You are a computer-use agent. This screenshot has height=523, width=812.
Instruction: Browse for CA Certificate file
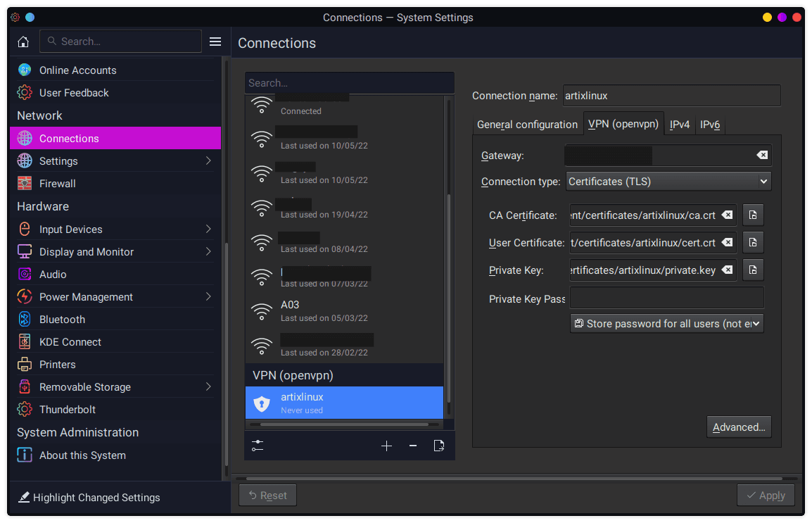pyautogui.click(x=753, y=215)
